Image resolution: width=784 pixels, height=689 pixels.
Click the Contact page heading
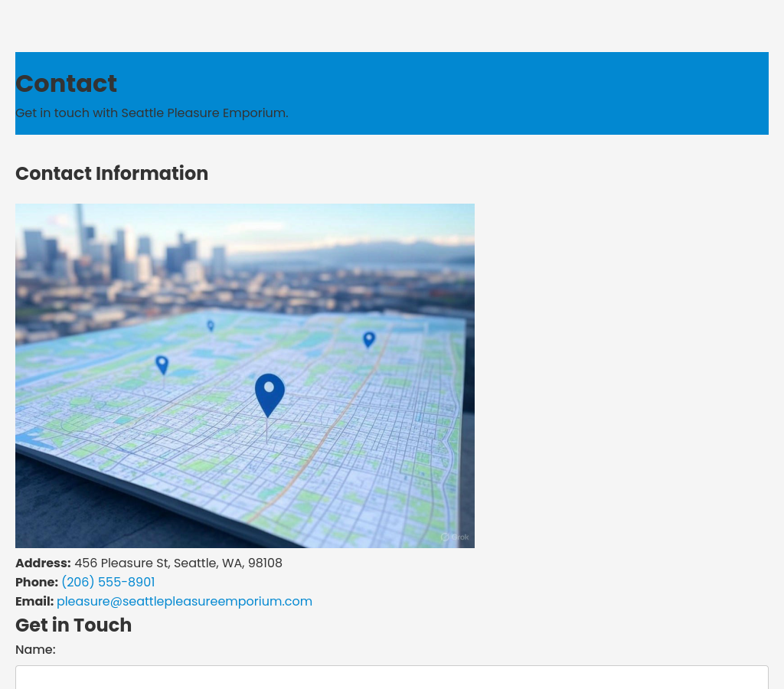pyautogui.click(x=66, y=83)
